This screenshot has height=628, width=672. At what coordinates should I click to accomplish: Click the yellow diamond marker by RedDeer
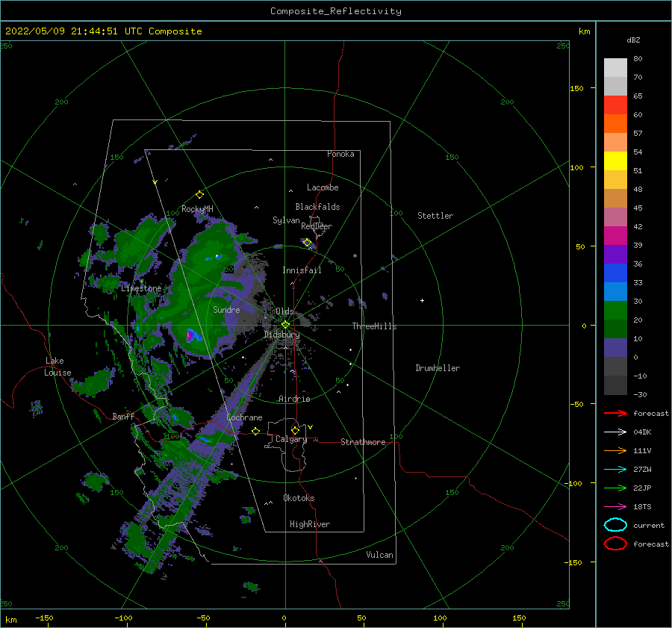[x=307, y=243]
